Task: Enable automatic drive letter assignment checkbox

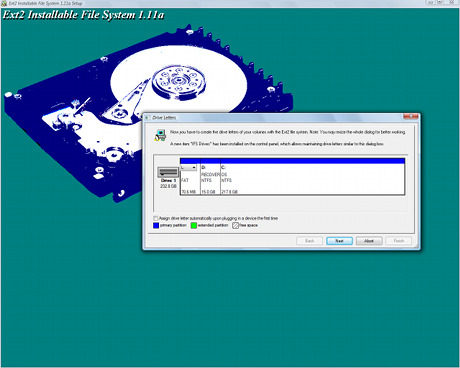Action: (155, 218)
